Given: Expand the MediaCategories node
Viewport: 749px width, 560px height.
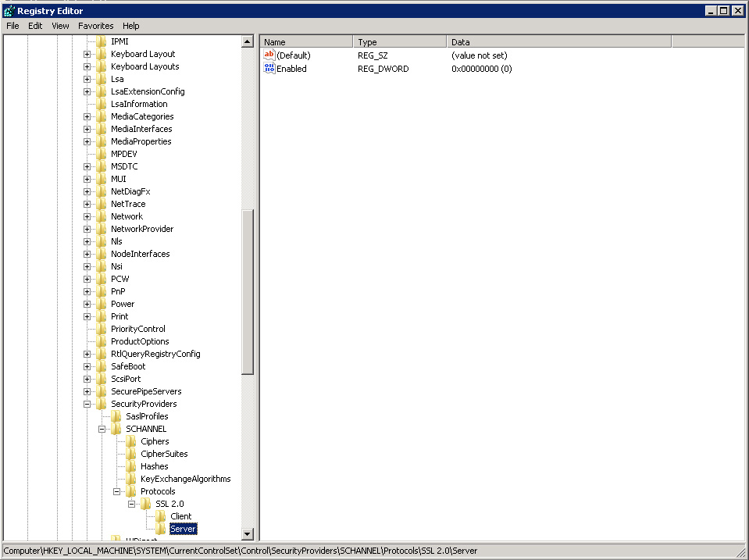Looking at the screenshot, I should click(87, 116).
